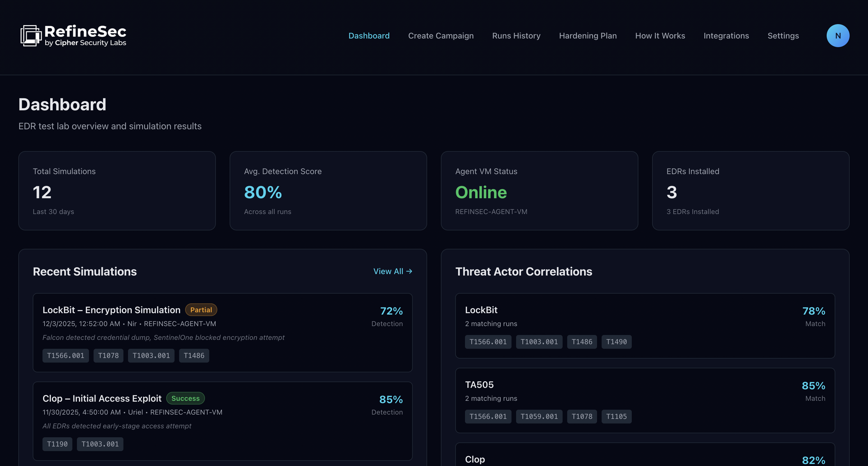868x466 pixels.
Task: Switch to the Runs History page
Action: 516,35
